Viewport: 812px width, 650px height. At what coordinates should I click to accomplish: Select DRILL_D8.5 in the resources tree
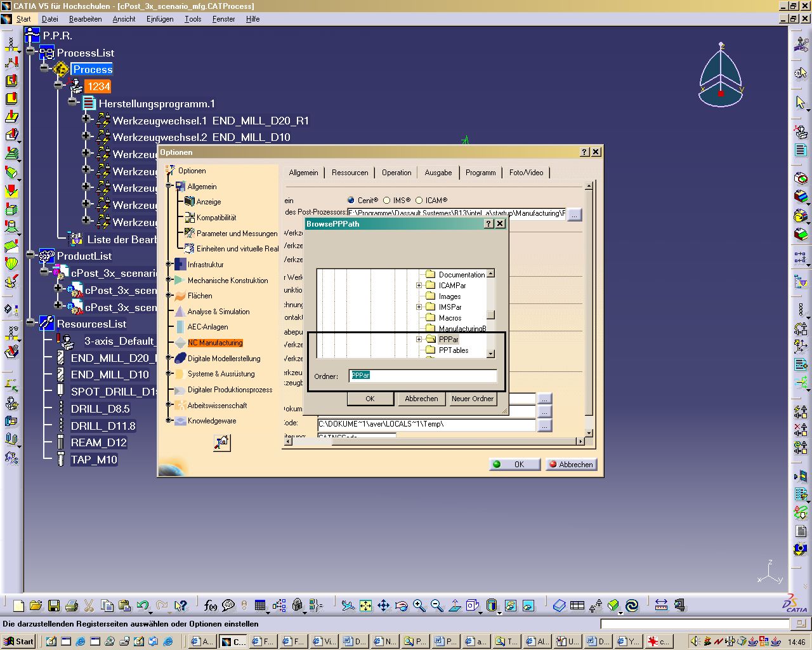[100, 409]
